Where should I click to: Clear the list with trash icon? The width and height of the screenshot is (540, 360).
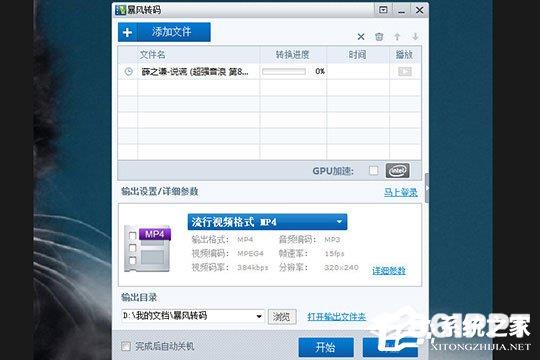[379, 37]
